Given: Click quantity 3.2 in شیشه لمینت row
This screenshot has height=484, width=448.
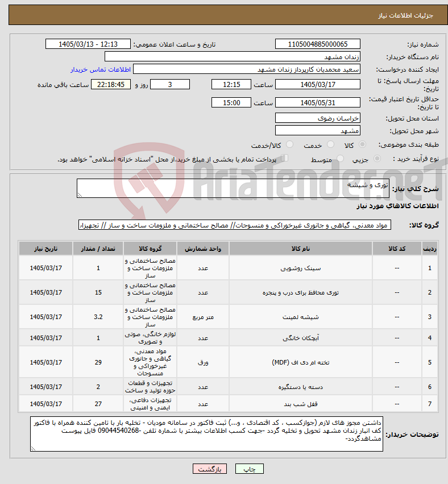Looking at the screenshot, I should point(98,317).
